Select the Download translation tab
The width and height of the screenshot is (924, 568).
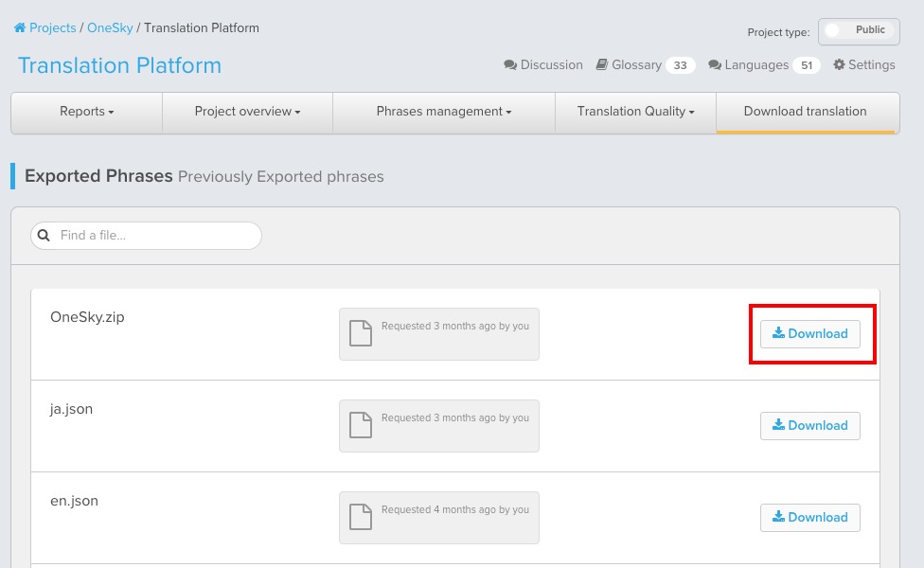806,112
